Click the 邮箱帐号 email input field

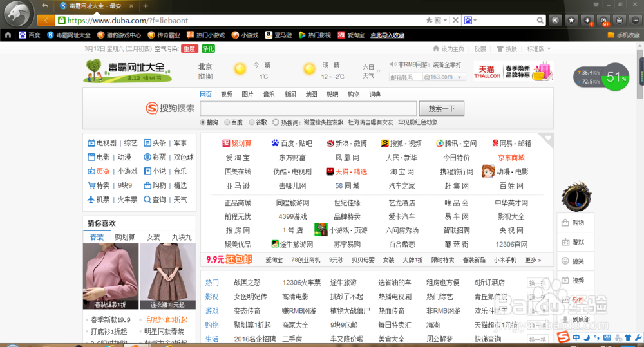click(404, 77)
